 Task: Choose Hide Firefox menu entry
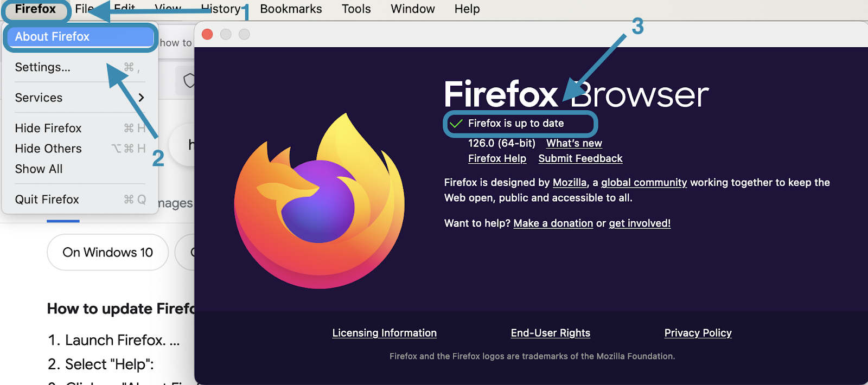[x=48, y=128]
